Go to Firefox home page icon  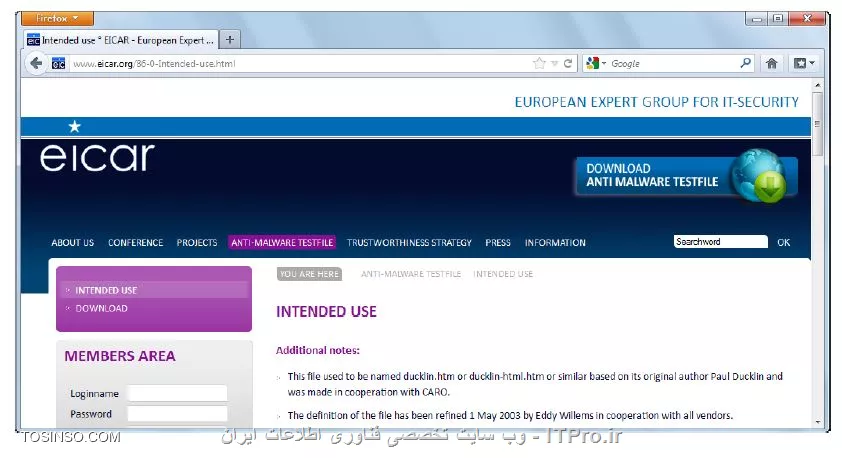772,63
